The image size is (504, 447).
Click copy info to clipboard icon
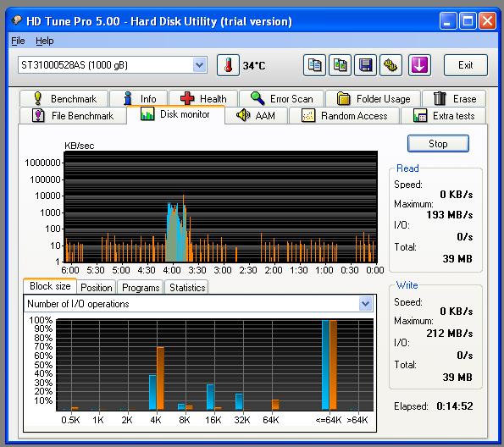314,65
